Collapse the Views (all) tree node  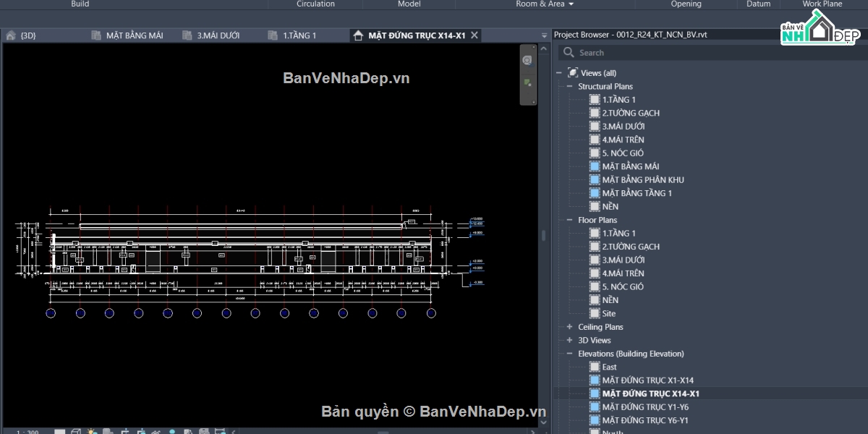[x=558, y=73]
